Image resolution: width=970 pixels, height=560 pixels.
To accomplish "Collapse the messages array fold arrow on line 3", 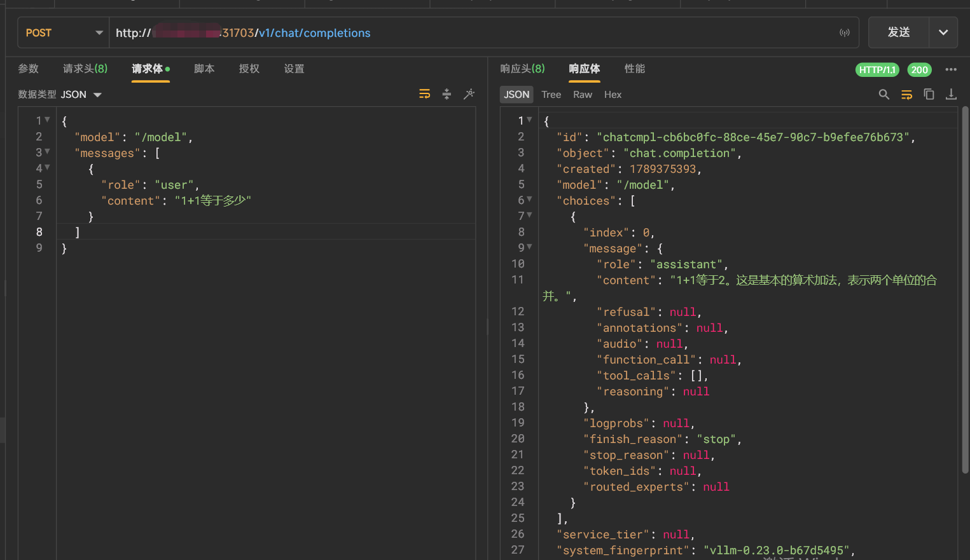I will coord(47,152).
